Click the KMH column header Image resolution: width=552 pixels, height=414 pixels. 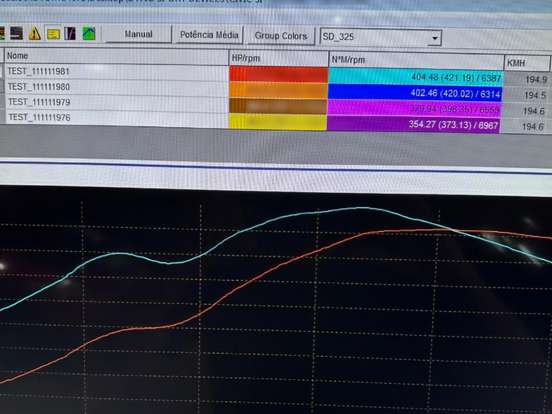527,63
